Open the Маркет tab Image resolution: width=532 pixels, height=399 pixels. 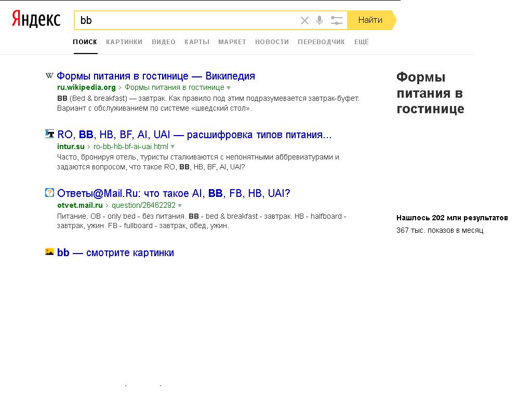pos(232,42)
